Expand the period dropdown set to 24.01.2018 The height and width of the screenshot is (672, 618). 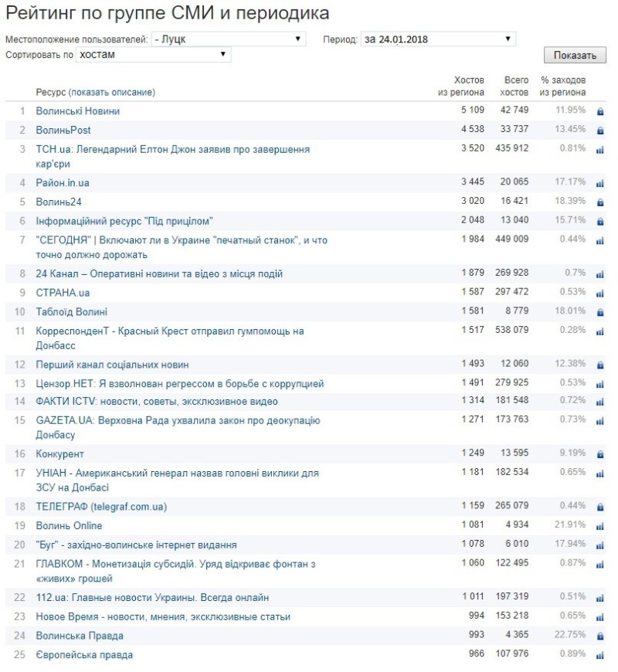pos(437,39)
